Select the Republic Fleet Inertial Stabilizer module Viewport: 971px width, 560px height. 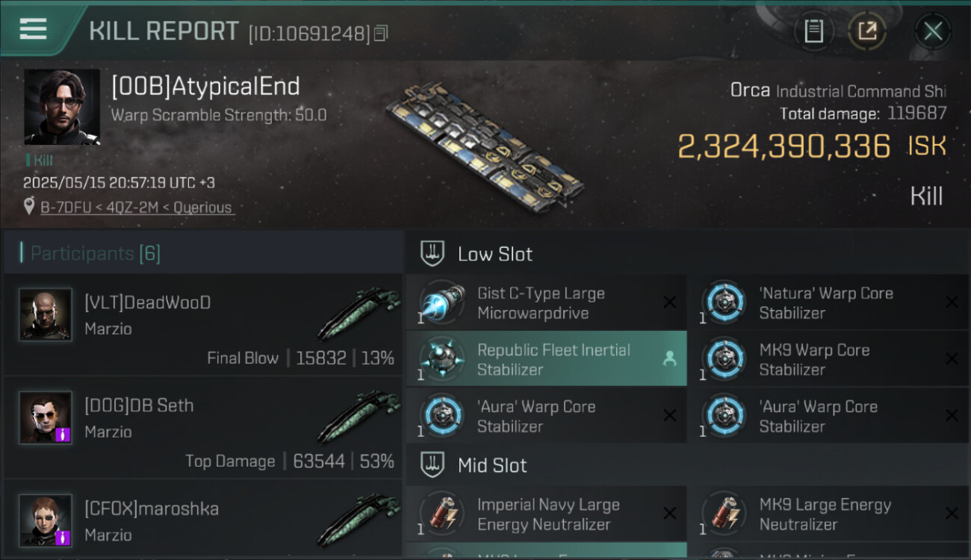(545, 359)
